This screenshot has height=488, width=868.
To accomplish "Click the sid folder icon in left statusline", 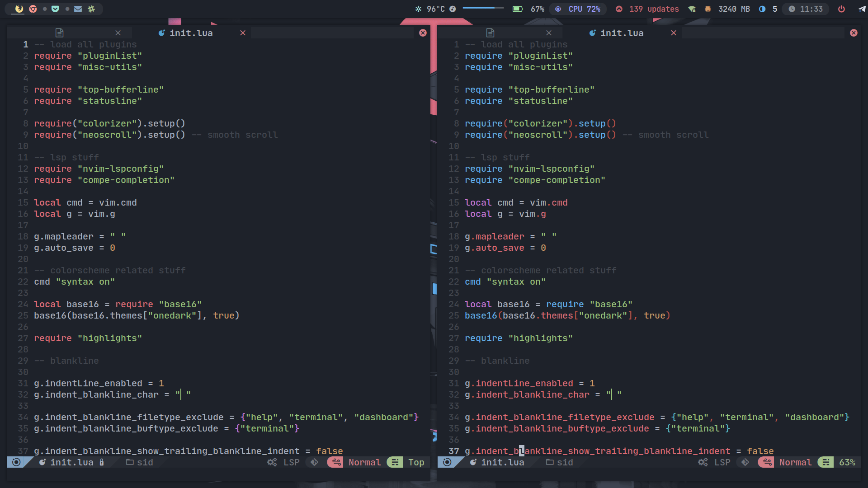I will pyautogui.click(x=130, y=462).
